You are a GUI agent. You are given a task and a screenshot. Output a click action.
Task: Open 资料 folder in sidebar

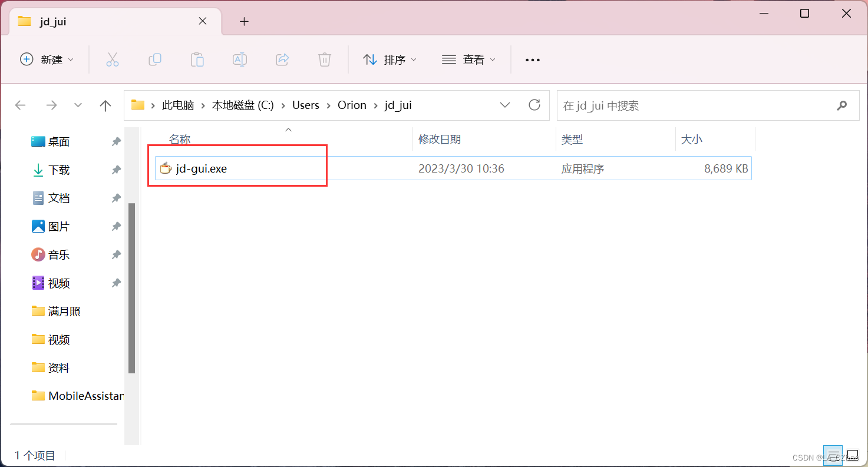coord(59,368)
